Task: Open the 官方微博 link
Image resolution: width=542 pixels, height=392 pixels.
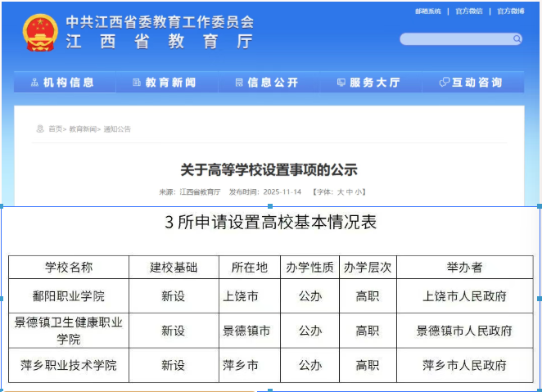Action: [x=511, y=11]
